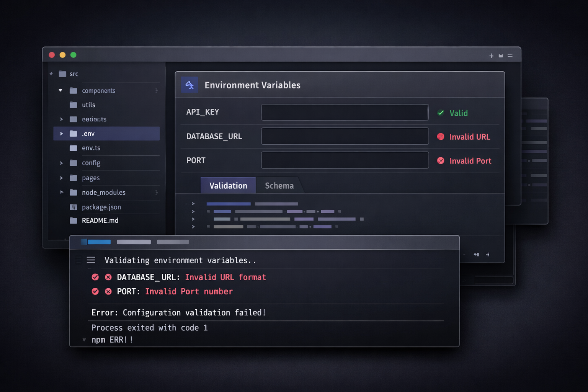Click the DATABASE_URL input field

pyautogui.click(x=345, y=136)
